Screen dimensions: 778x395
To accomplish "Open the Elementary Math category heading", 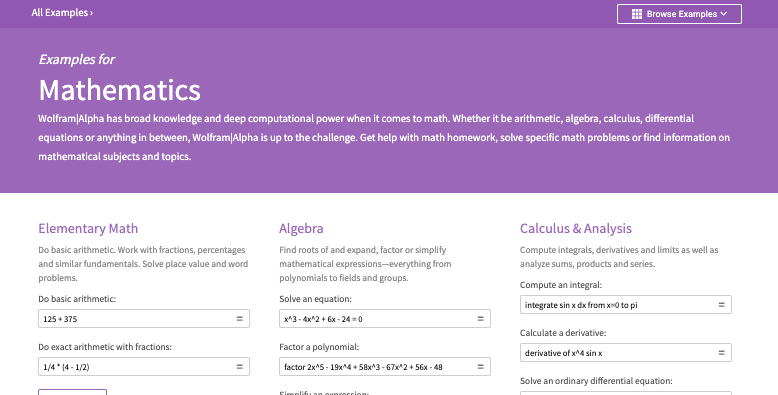I will pyautogui.click(x=88, y=228).
